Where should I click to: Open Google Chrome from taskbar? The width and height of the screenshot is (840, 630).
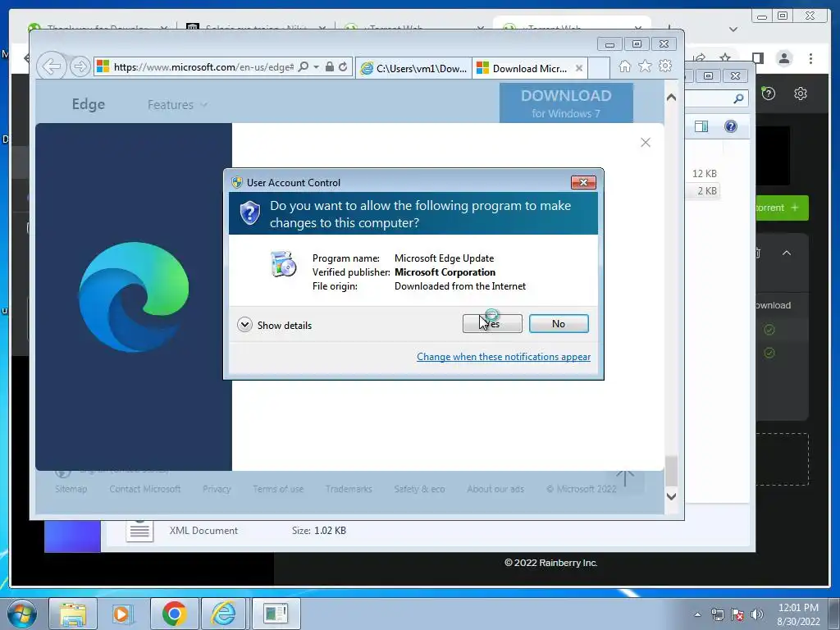[x=174, y=614]
